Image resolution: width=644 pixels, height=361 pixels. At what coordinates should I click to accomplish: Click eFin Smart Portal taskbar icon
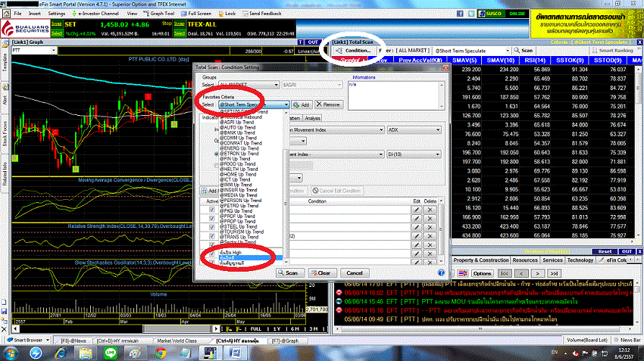click(210, 353)
